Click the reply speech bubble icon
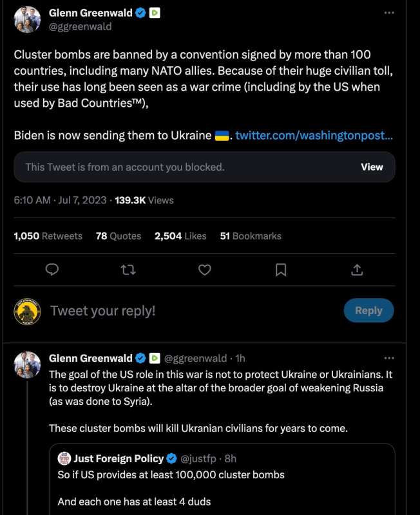The width and height of the screenshot is (420, 515). [x=53, y=270]
